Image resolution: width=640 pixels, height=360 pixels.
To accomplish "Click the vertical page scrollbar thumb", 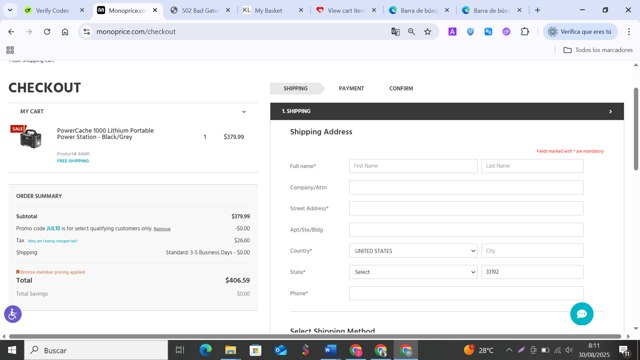I will click(x=636, y=129).
